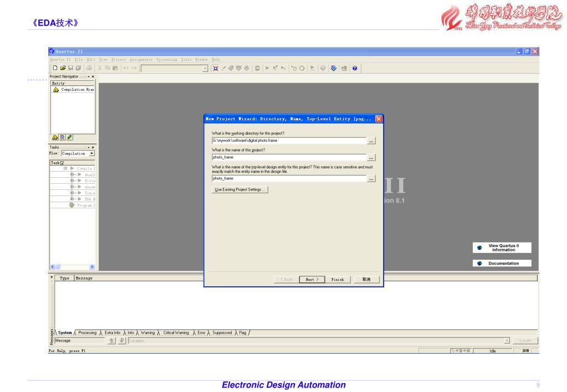Viewport: 567px width, 392px height.
Task: Expand the Assembler task node
Action: coord(72,187)
